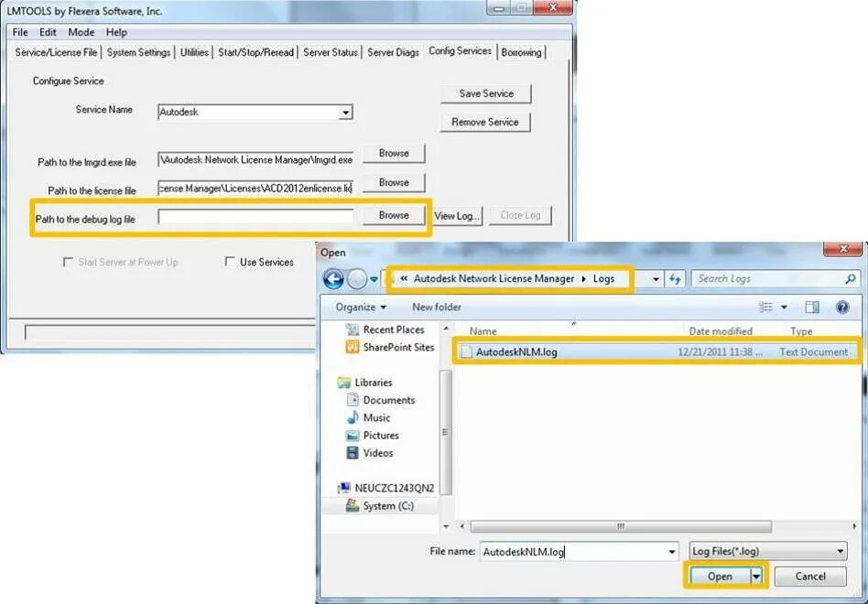
Task: Open recent locations dropdown beside nav arrows
Action: (374, 279)
